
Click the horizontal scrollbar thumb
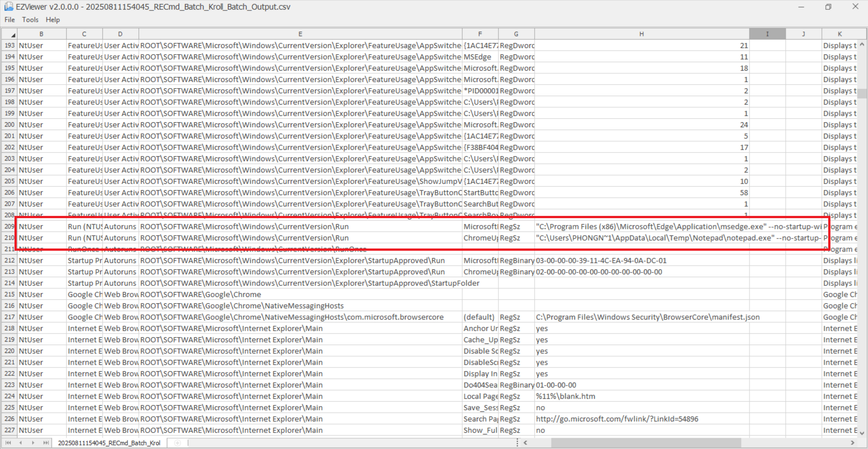(645, 443)
